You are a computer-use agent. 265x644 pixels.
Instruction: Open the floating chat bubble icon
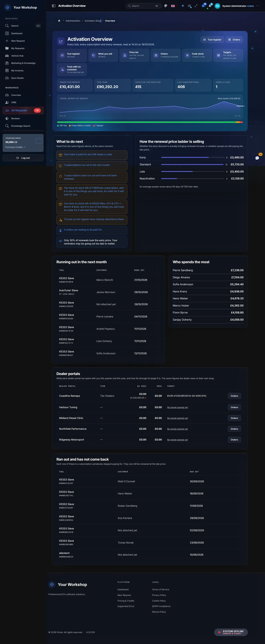tap(257, 158)
